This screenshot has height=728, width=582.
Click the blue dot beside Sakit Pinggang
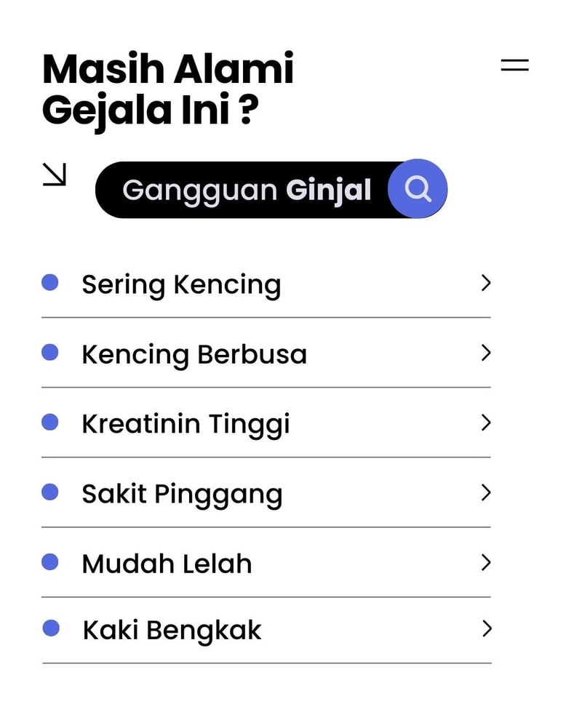[50, 492]
